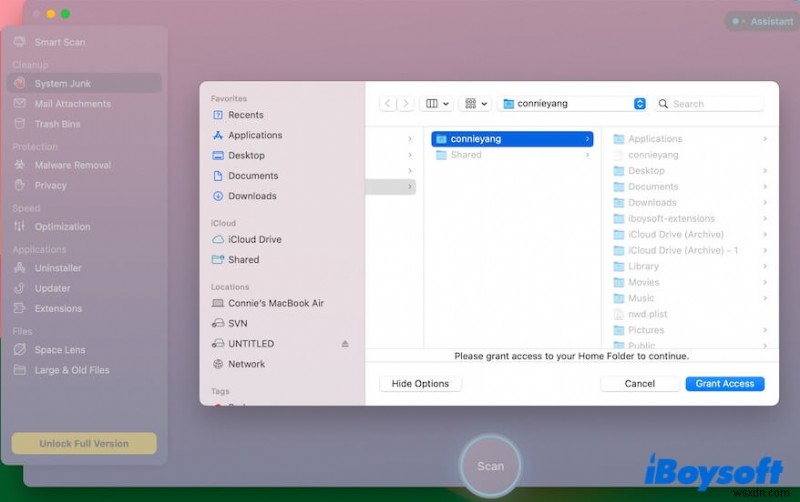Select Documents folder in right column

[690, 187]
